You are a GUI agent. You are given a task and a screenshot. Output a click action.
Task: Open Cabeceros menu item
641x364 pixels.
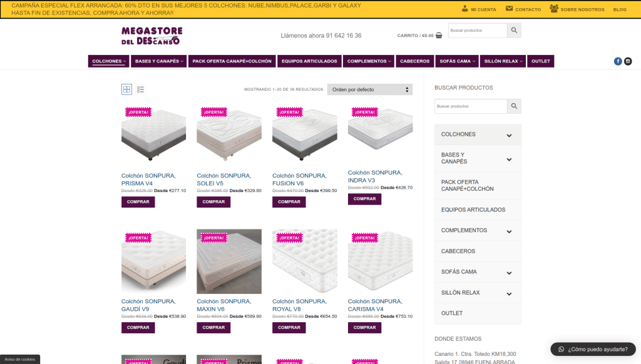pyautogui.click(x=414, y=61)
